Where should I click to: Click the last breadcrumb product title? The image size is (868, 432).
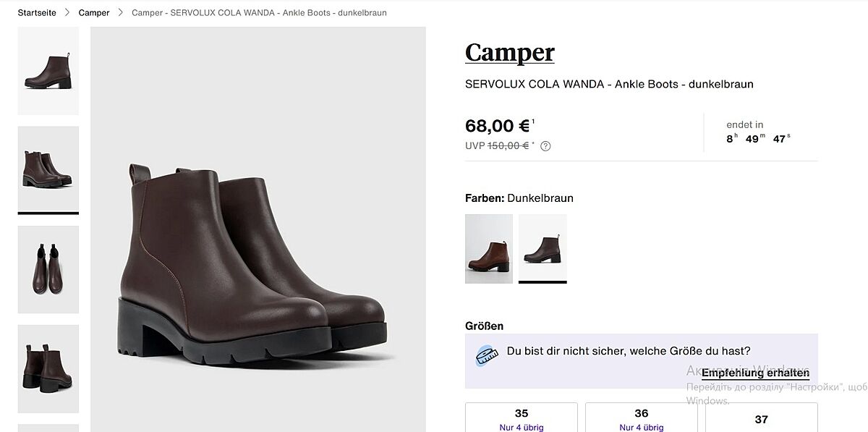[259, 13]
